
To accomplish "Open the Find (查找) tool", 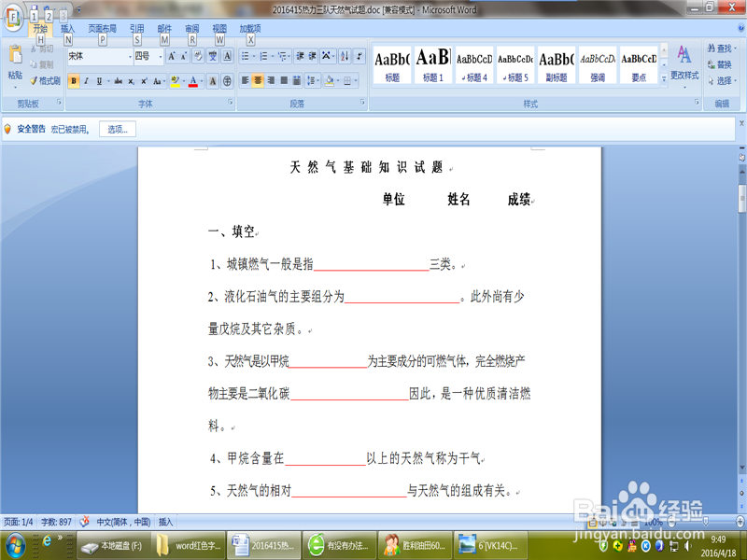I will pos(724,49).
